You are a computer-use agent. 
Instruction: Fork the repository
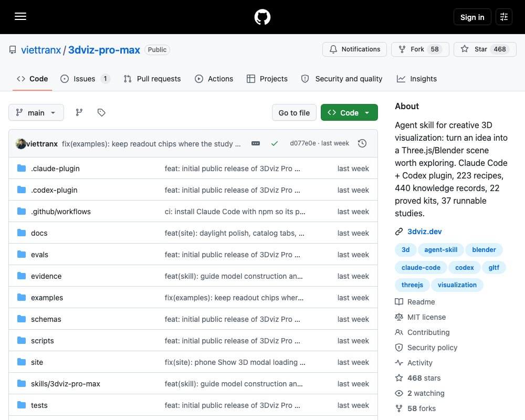[420, 49]
